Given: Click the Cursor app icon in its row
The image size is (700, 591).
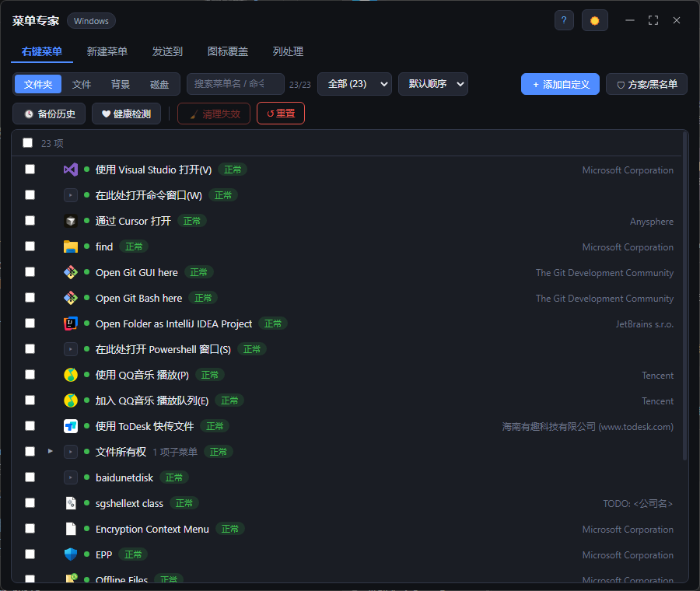Looking at the screenshot, I should [x=71, y=221].
